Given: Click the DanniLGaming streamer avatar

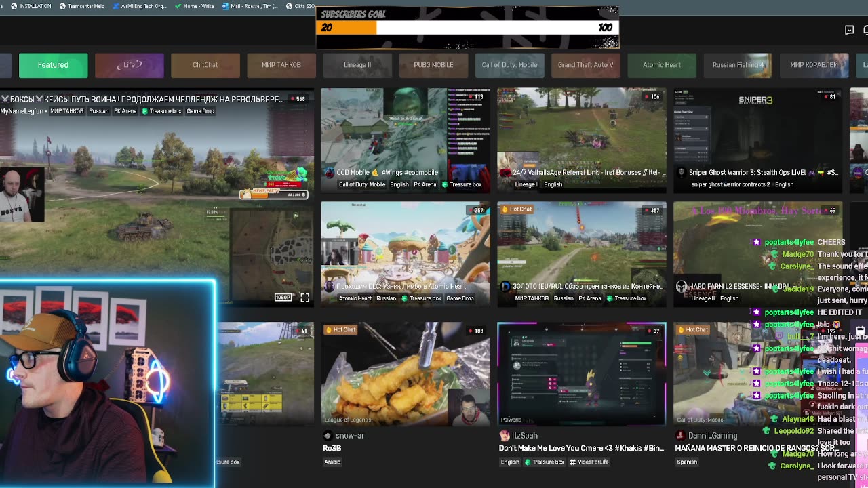Looking at the screenshot, I should 680,436.
